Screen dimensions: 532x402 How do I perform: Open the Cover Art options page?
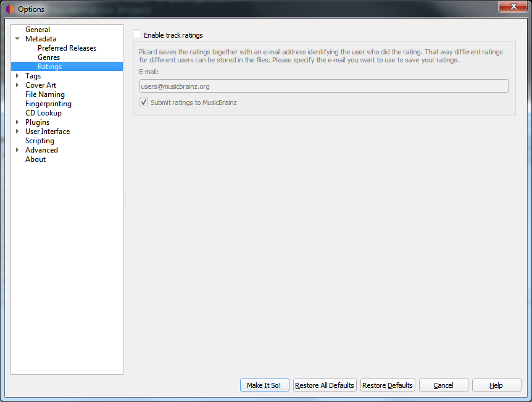tap(41, 85)
